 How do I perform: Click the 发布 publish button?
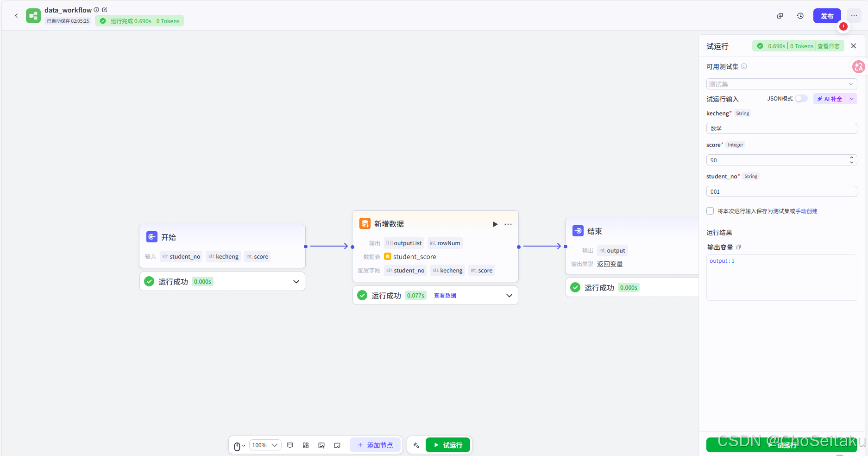tap(827, 16)
